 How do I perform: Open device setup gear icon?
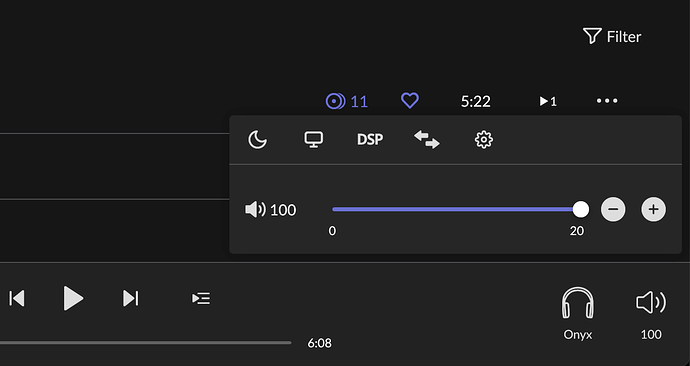(x=484, y=140)
